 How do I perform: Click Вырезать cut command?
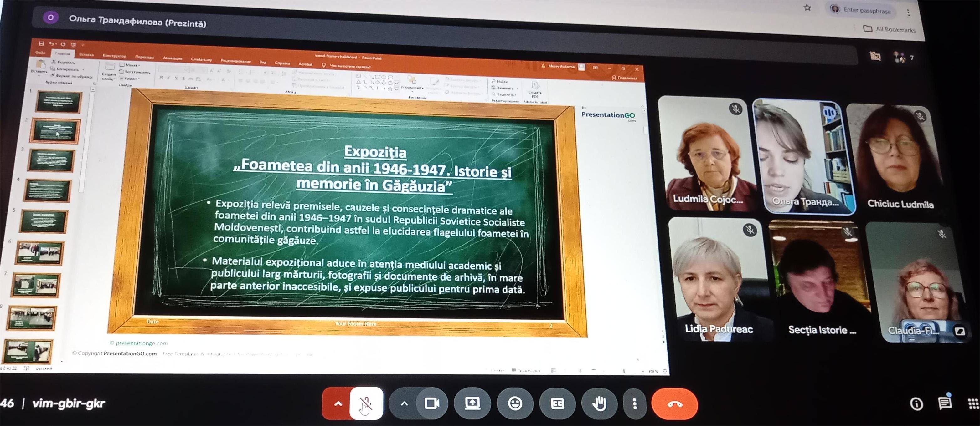[64, 62]
